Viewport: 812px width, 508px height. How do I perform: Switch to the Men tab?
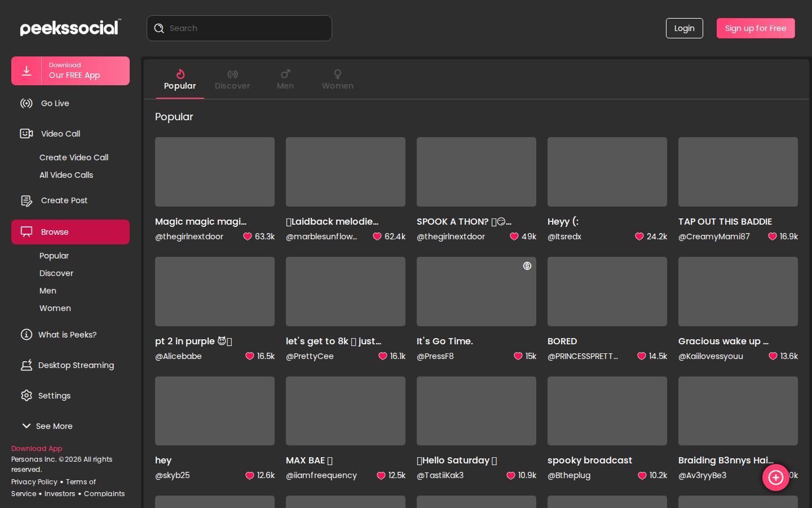tap(285, 80)
